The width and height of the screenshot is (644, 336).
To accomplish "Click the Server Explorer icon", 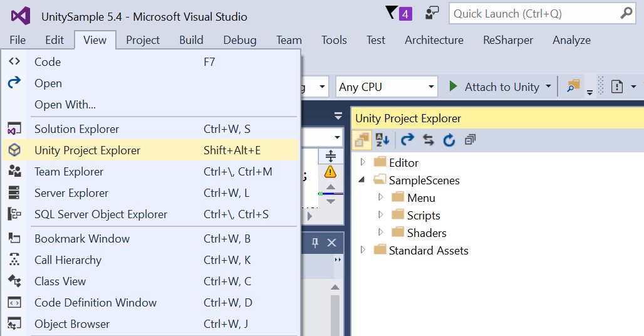I will pos(14,192).
